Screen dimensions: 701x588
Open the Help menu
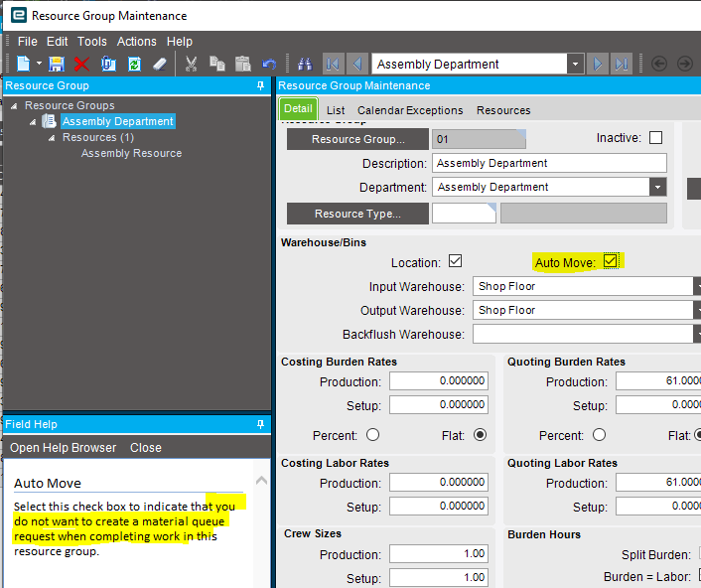click(180, 42)
